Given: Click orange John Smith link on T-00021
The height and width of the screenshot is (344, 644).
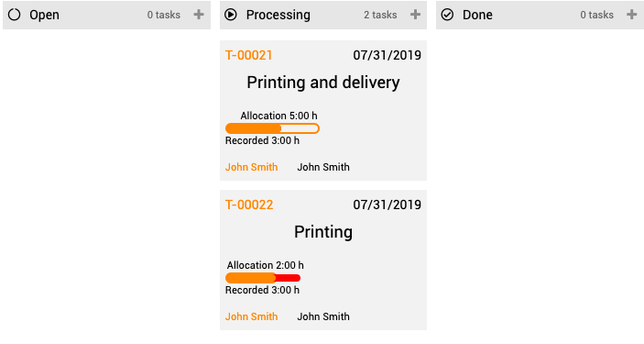Looking at the screenshot, I should pyautogui.click(x=251, y=167).
